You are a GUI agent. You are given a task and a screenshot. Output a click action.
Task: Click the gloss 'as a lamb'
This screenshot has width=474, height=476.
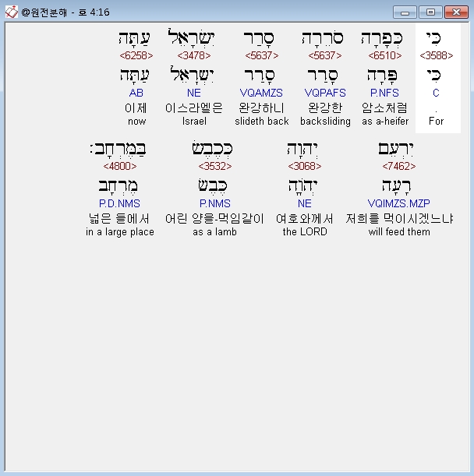coord(214,231)
